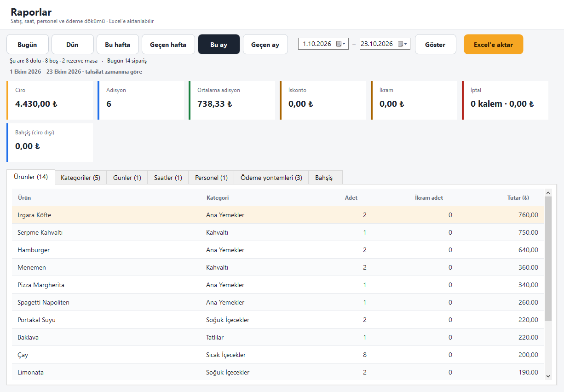The height and width of the screenshot is (392, 564).
Task: Select the Pizza Margherita row
Action: click(278, 285)
